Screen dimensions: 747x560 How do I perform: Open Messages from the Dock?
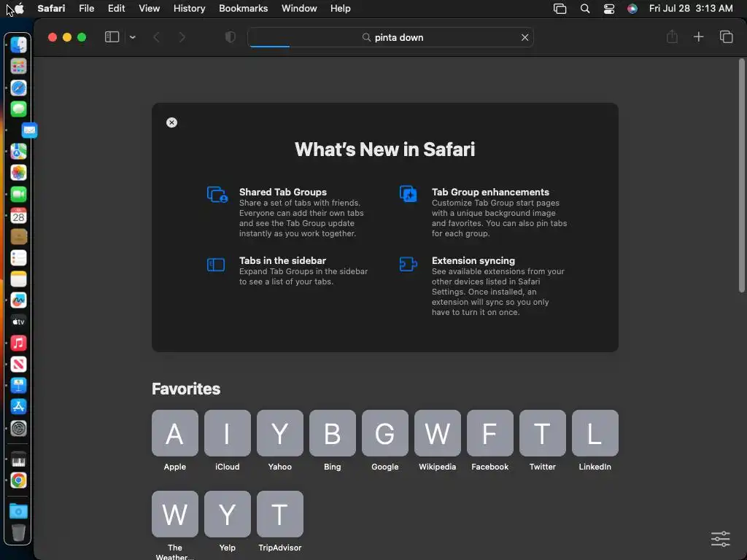18,109
